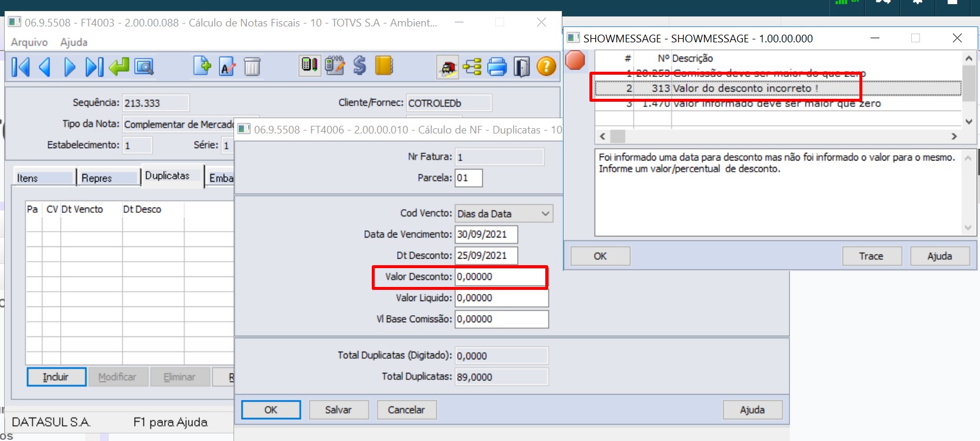Viewport: 980px width, 441px height.
Task: Click the Vl Base Comissão field
Action: 502,319
